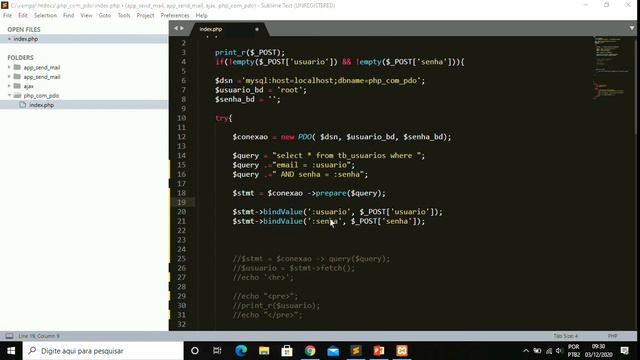
Task: Open the volume control tray icon
Action: click(559, 351)
